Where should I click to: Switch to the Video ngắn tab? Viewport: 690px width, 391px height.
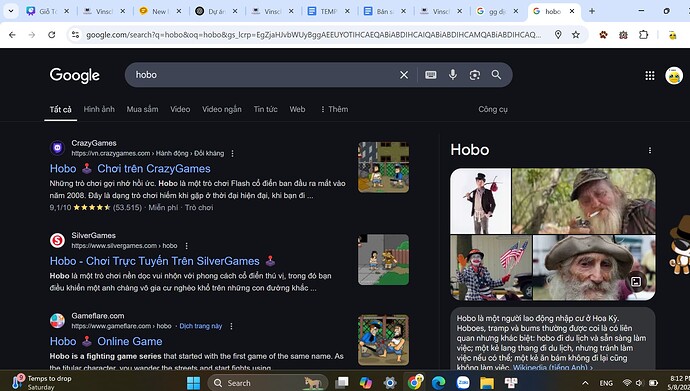click(222, 110)
